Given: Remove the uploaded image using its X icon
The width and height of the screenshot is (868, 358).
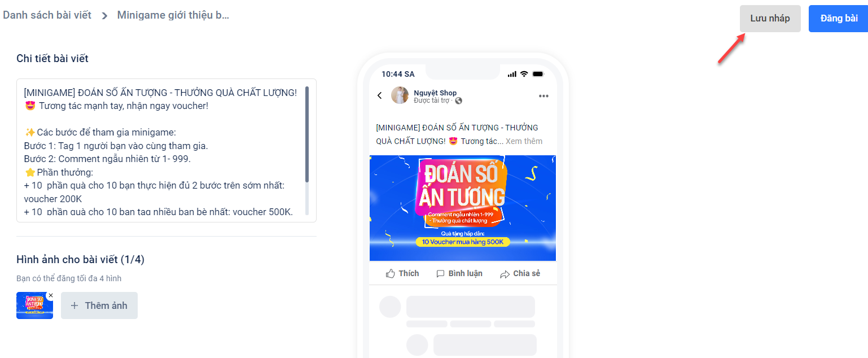Looking at the screenshot, I should coord(50,295).
